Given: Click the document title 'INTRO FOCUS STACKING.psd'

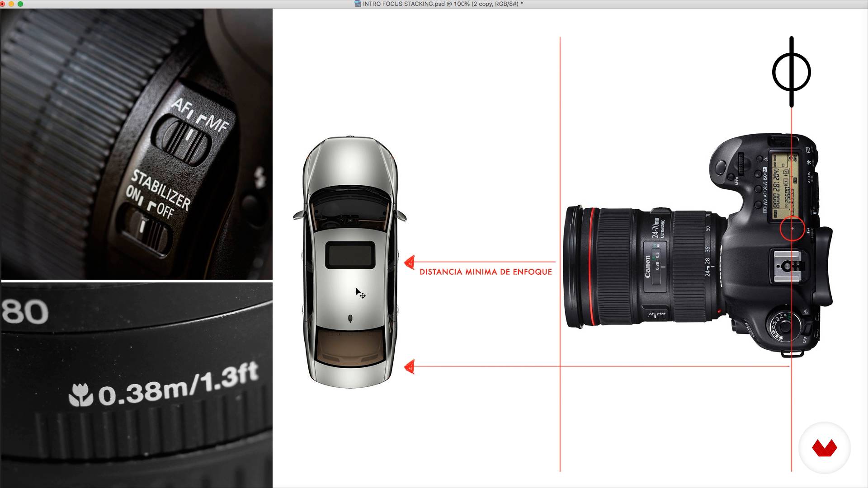Looking at the screenshot, I should click(x=404, y=4).
